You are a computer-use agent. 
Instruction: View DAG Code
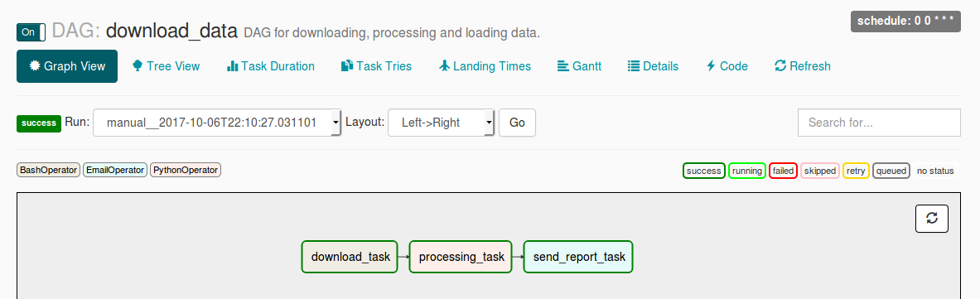point(727,66)
